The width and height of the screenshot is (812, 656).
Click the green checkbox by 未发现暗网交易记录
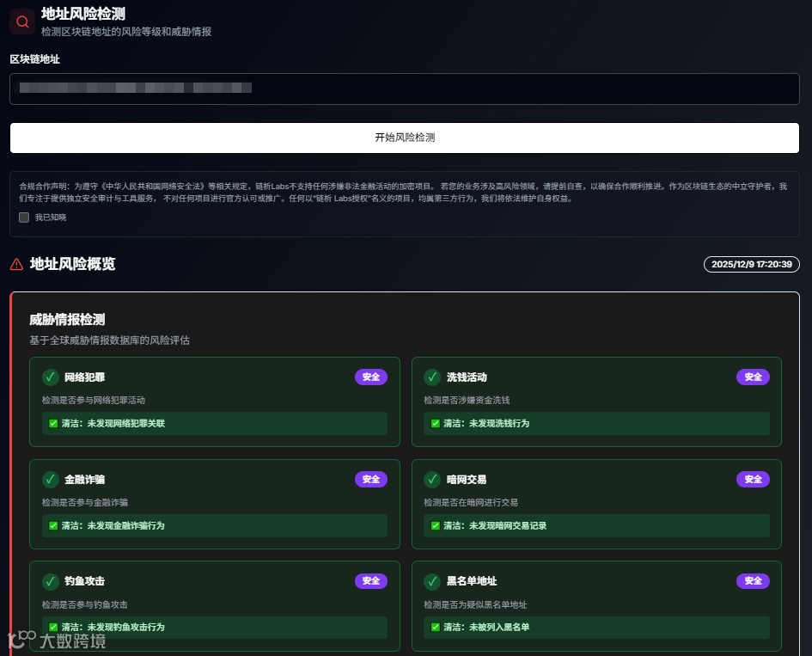(435, 525)
